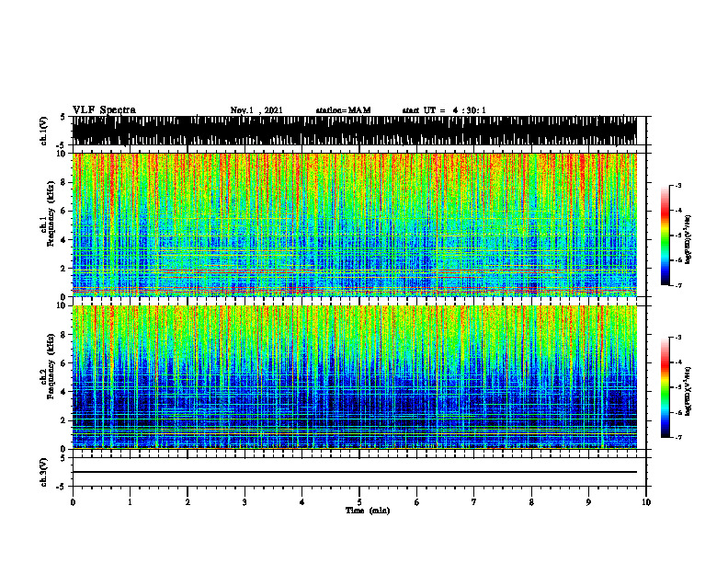Click tick label "3" on the Time axis

(245, 502)
